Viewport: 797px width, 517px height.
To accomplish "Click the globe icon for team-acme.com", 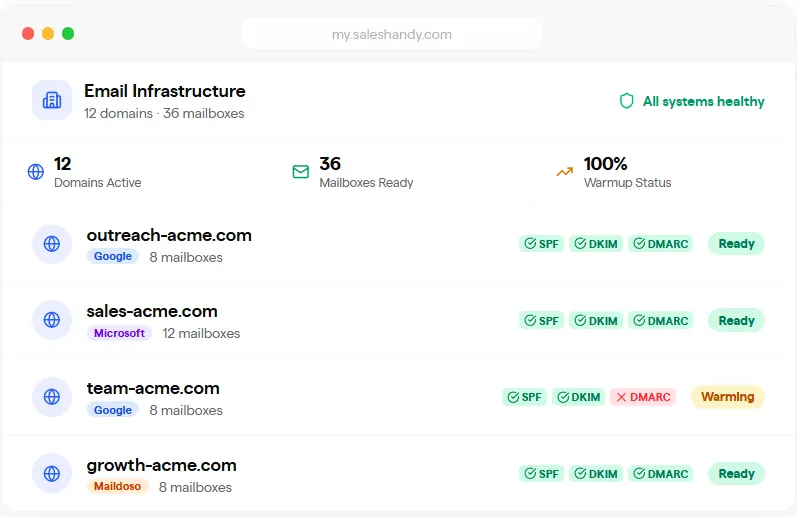I will pyautogui.click(x=52, y=397).
